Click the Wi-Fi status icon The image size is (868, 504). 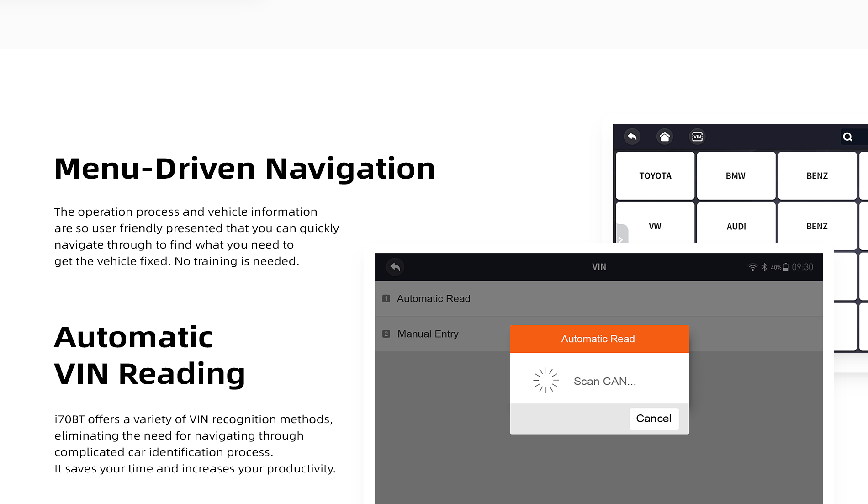752,267
